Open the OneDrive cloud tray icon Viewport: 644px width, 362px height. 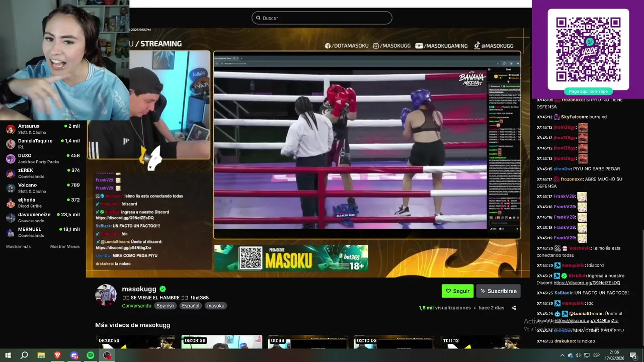tap(571, 355)
